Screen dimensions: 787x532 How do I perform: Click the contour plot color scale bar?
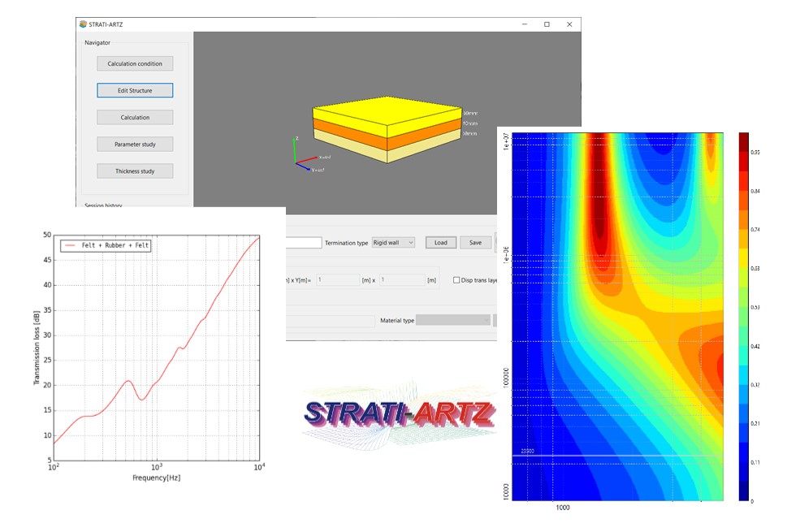tap(744, 317)
